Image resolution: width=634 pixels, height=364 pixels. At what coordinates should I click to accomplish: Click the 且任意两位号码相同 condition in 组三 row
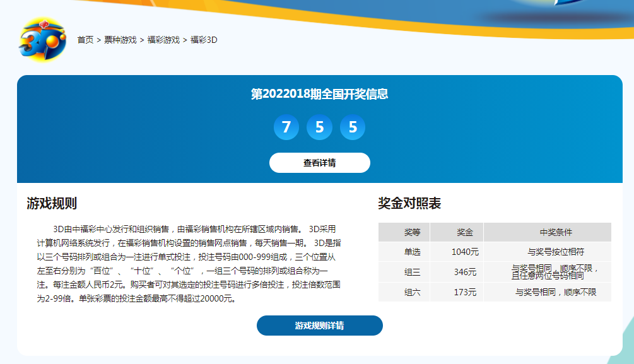pyautogui.click(x=548, y=276)
